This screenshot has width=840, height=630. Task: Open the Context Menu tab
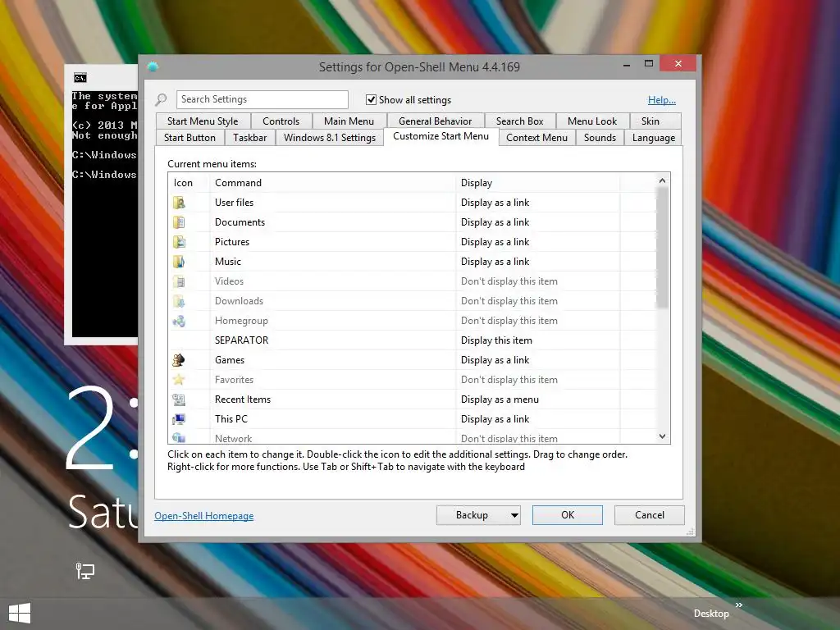(536, 138)
